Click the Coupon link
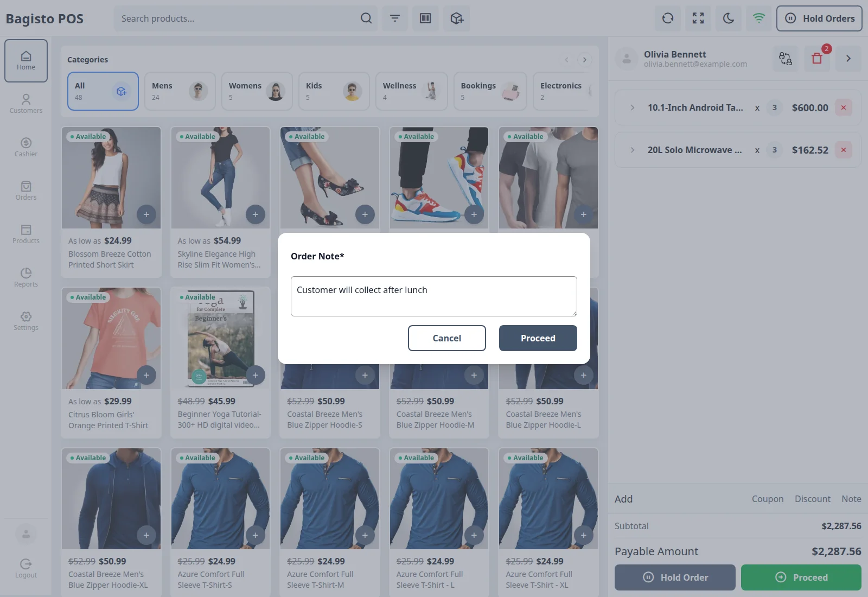Screen dimensions: 868x597 [768, 499]
